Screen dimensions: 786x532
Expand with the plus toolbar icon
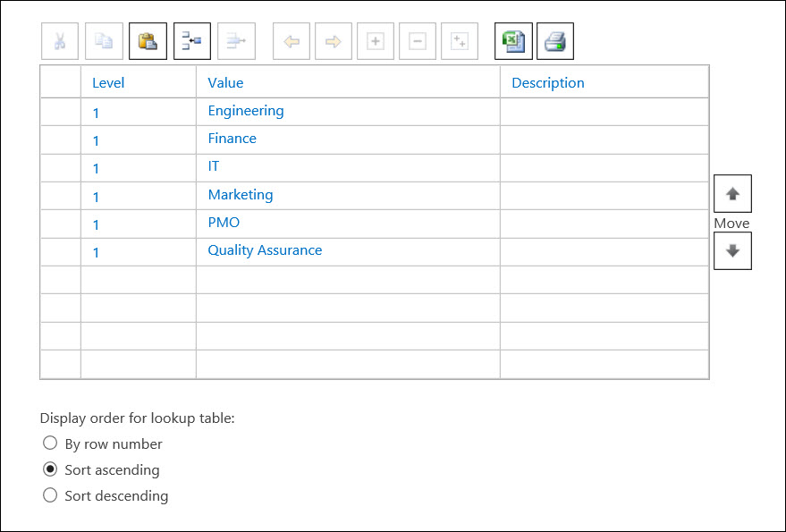(x=376, y=41)
